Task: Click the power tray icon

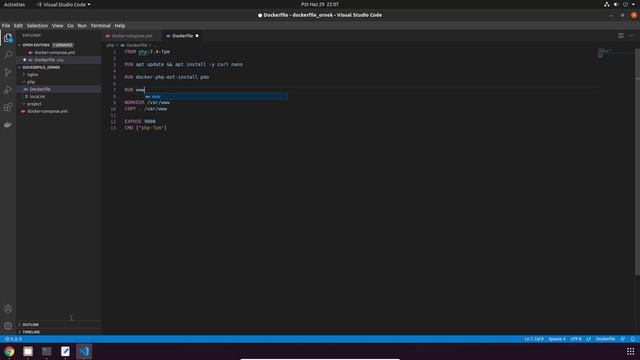Action: coord(625,4)
